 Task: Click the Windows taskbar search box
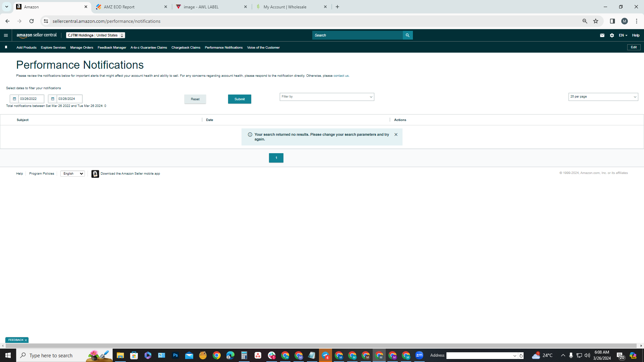click(64, 355)
